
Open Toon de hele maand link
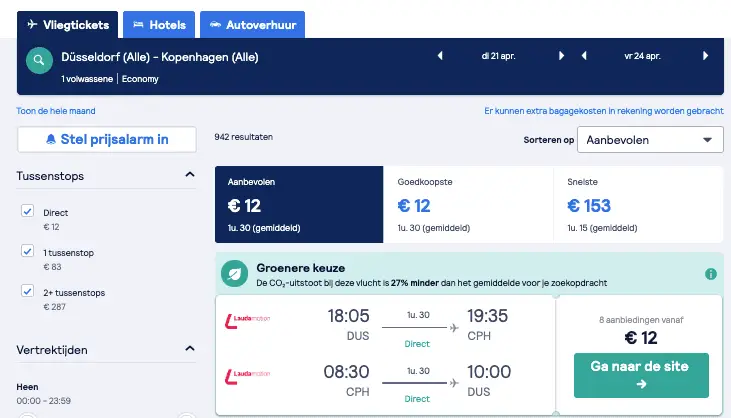(x=55, y=111)
